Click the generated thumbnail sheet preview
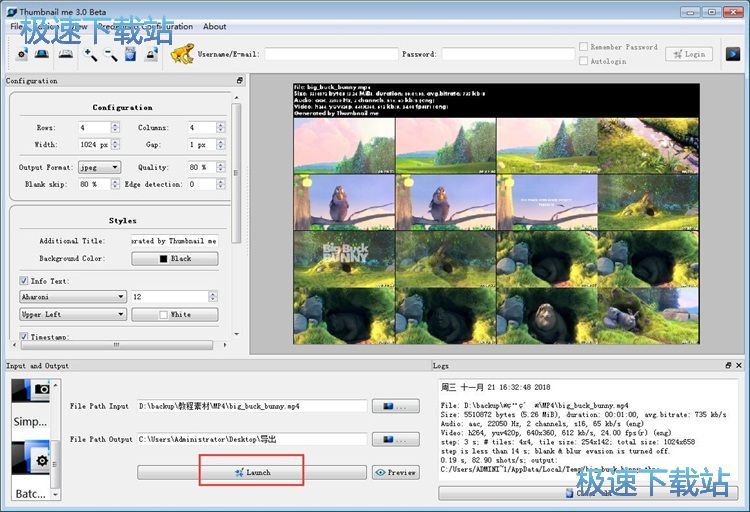 coord(496,213)
